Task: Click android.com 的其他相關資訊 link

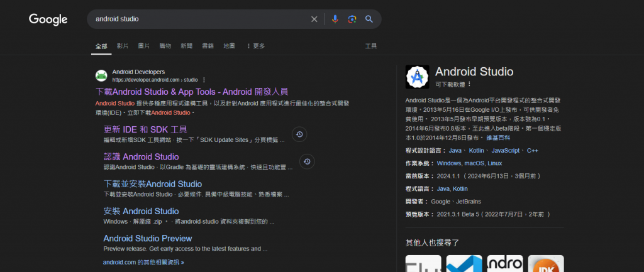Action: (143, 262)
